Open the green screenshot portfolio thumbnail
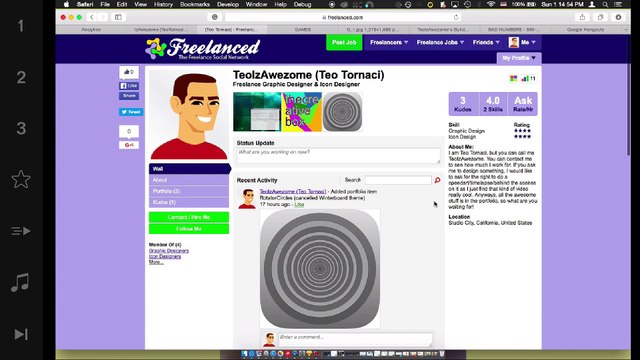Screen dimensions: 640x360 point(257,112)
